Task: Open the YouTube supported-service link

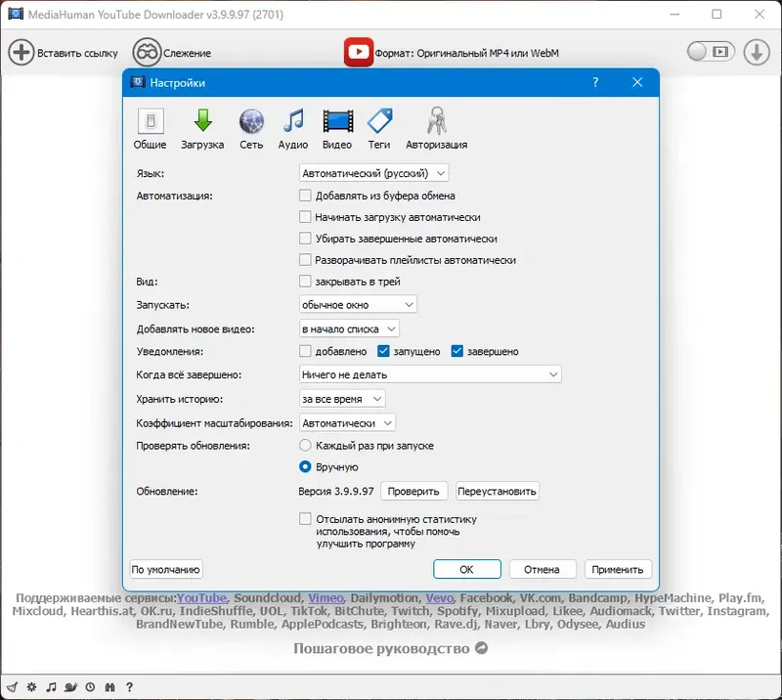Action: pos(202,597)
